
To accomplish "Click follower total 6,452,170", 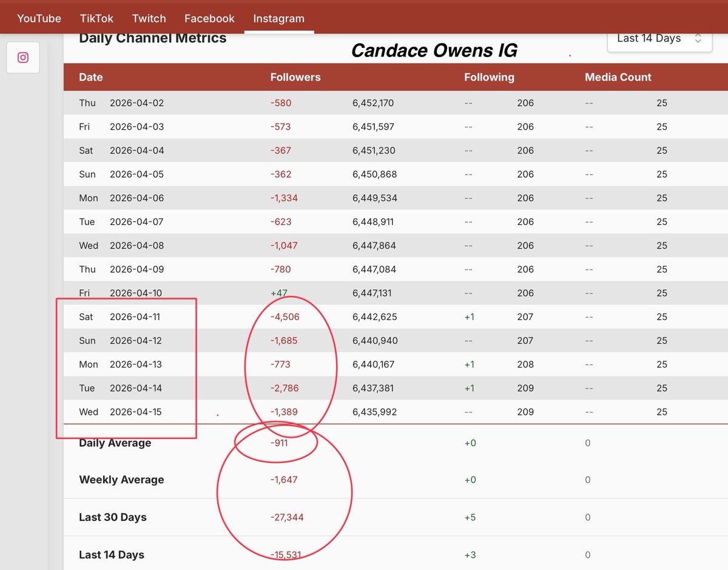I will tap(373, 103).
